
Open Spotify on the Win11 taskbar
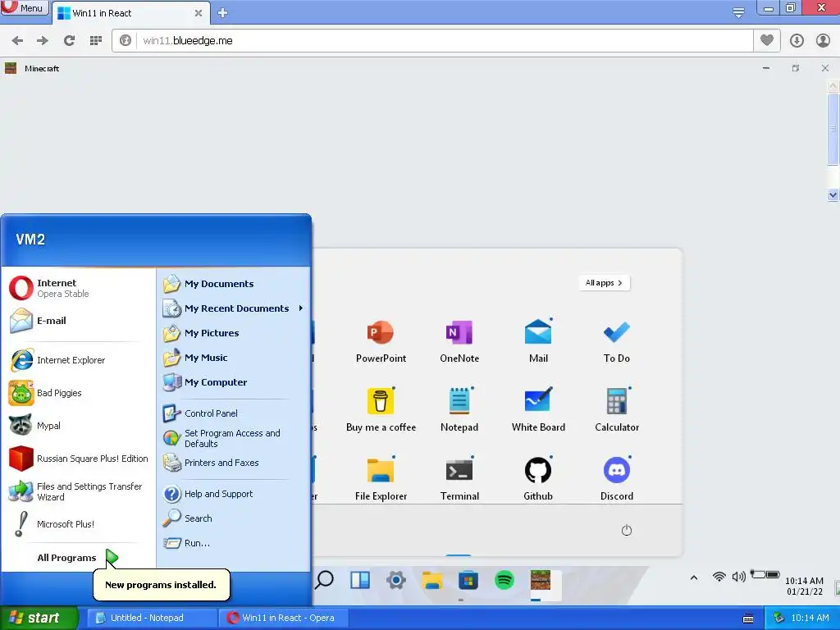[504, 580]
